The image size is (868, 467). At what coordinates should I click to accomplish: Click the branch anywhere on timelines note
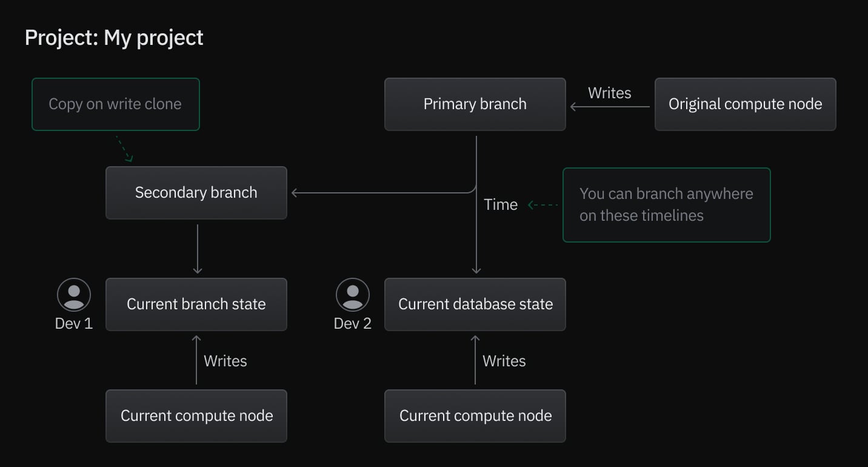[666, 205]
